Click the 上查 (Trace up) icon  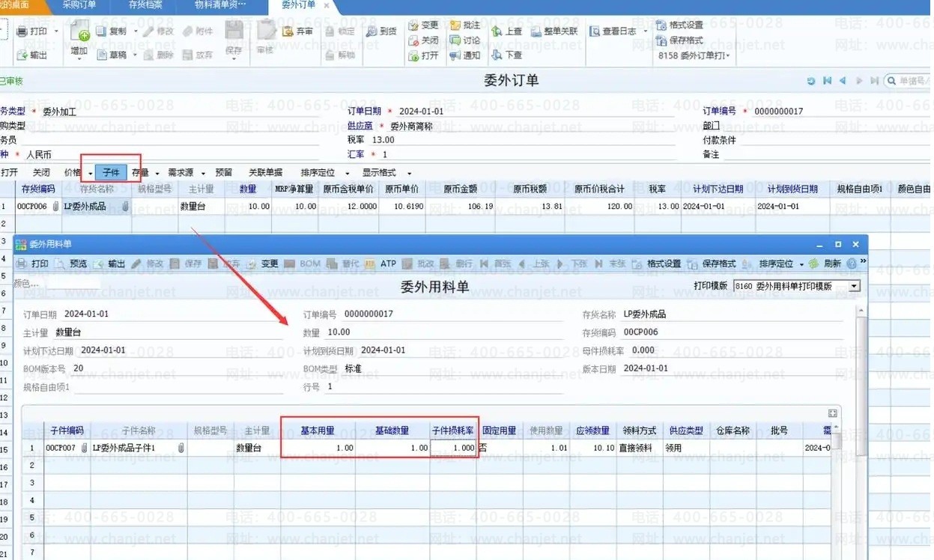click(496, 31)
